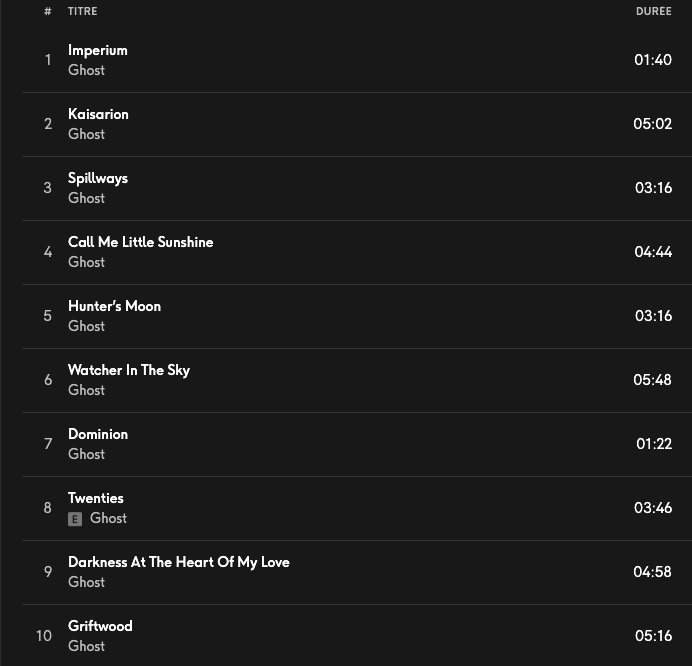Image resolution: width=692 pixels, height=666 pixels.
Task: Click the explicit 'E' badge on Twenties
Action: [x=75, y=519]
